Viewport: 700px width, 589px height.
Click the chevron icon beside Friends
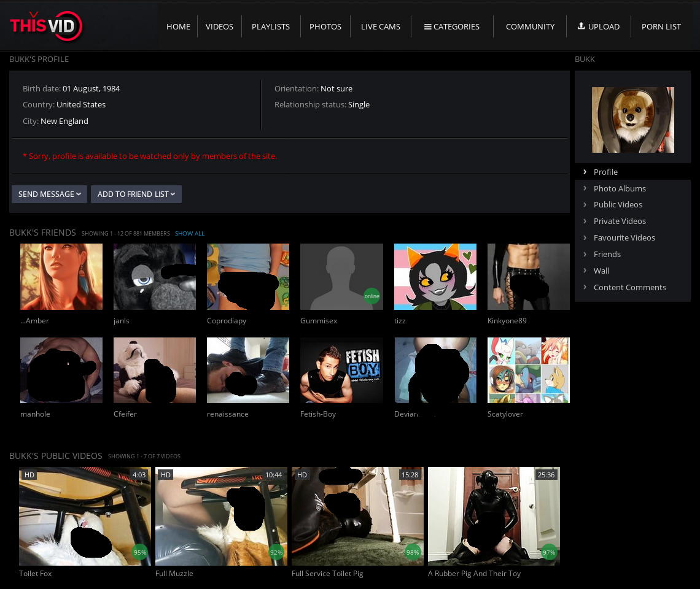[585, 254]
